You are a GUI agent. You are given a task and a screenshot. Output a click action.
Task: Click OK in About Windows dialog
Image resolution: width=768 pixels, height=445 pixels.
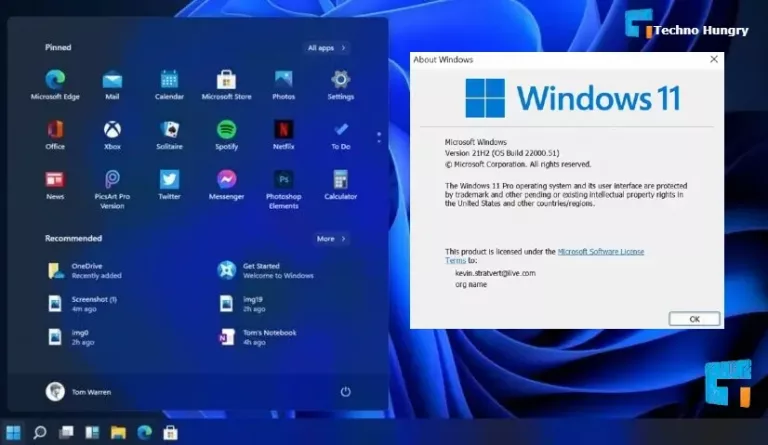(x=694, y=319)
